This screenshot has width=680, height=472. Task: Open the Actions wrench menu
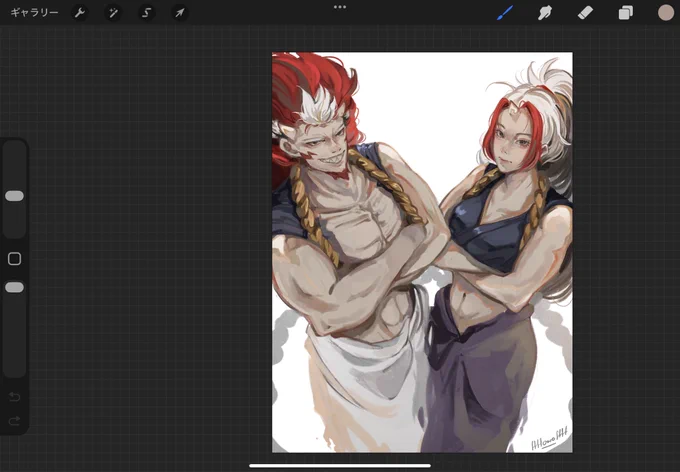(79, 13)
